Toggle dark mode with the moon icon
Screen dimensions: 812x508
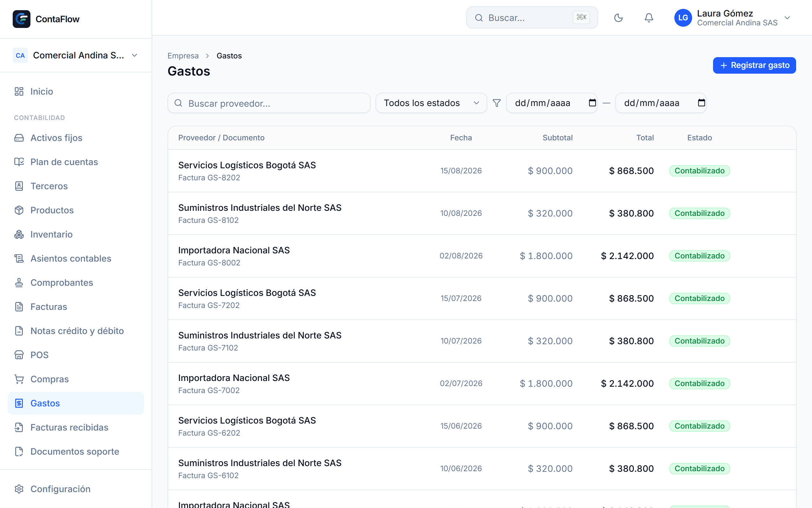tap(618, 17)
